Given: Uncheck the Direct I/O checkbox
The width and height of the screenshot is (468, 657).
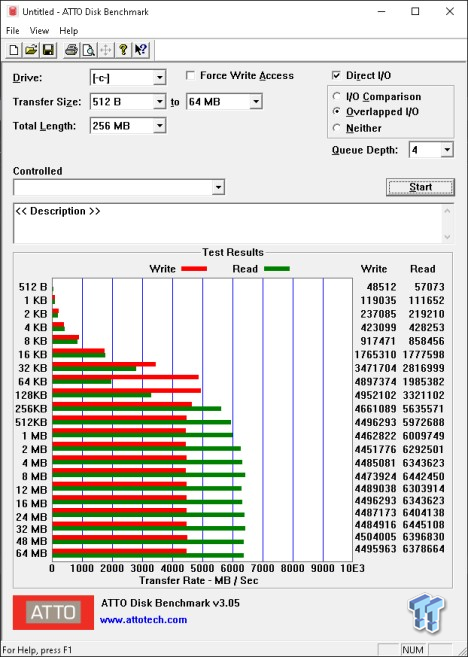Looking at the screenshot, I should coord(336,76).
